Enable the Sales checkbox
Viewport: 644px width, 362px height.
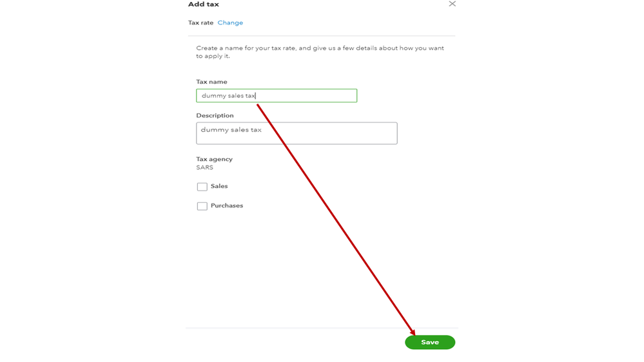tap(202, 187)
